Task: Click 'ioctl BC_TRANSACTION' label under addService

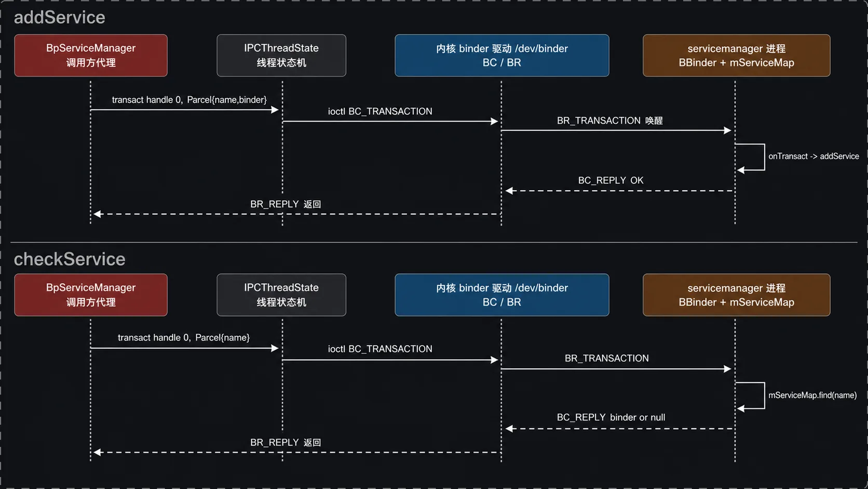Action: (x=380, y=111)
